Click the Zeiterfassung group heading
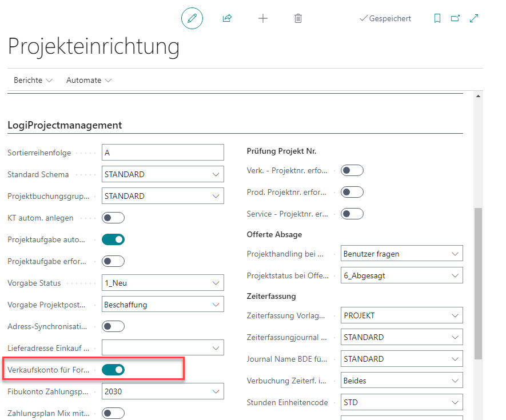 click(x=271, y=296)
